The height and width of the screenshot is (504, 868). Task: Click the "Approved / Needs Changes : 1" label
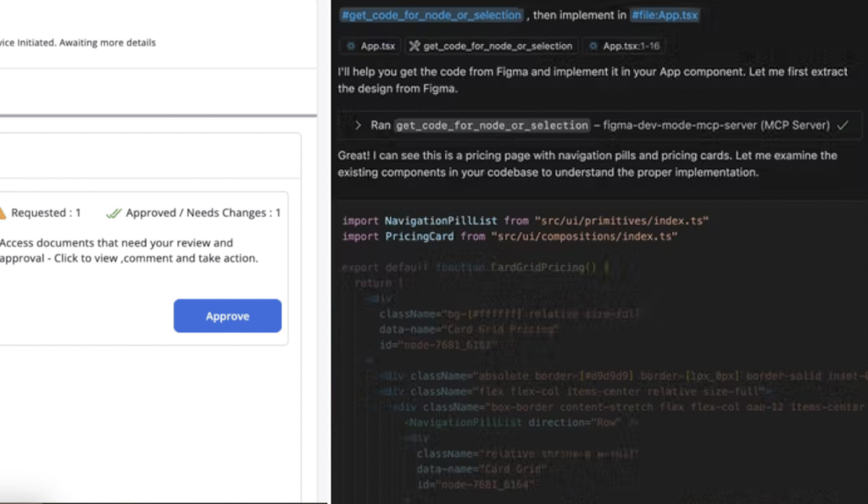click(x=203, y=213)
